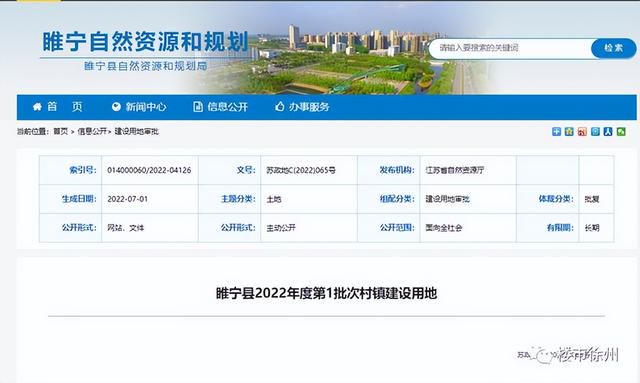Click the document icon beside 信息公开

tap(198, 107)
